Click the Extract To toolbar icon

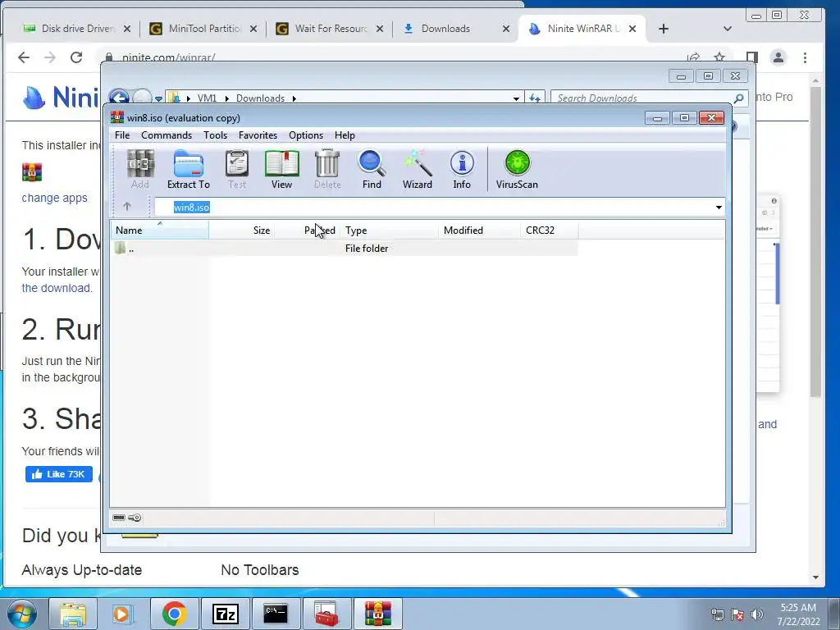pos(189,169)
